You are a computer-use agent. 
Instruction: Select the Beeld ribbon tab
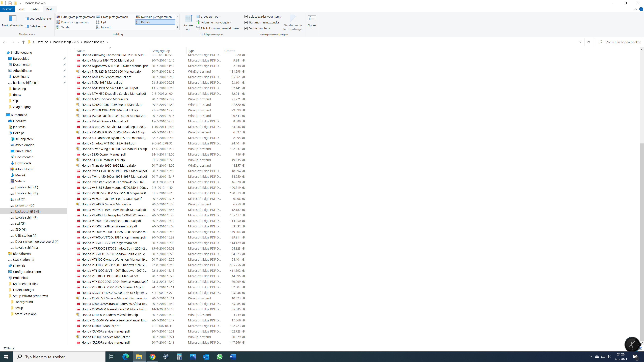coord(50,9)
